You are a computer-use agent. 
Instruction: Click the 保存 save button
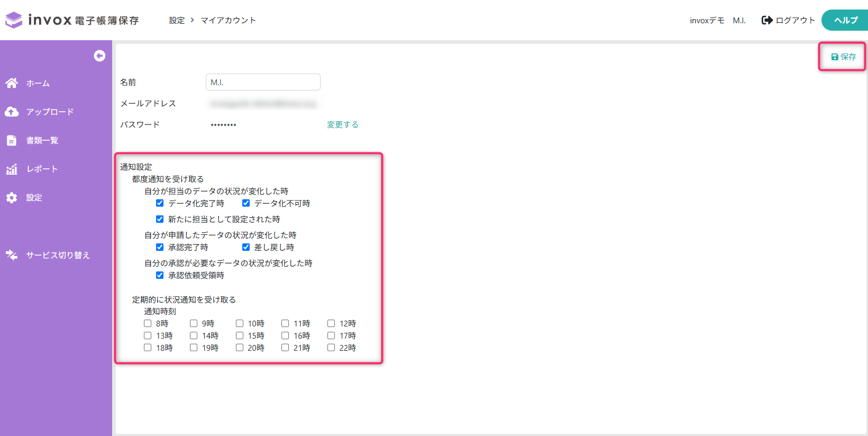click(843, 57)
